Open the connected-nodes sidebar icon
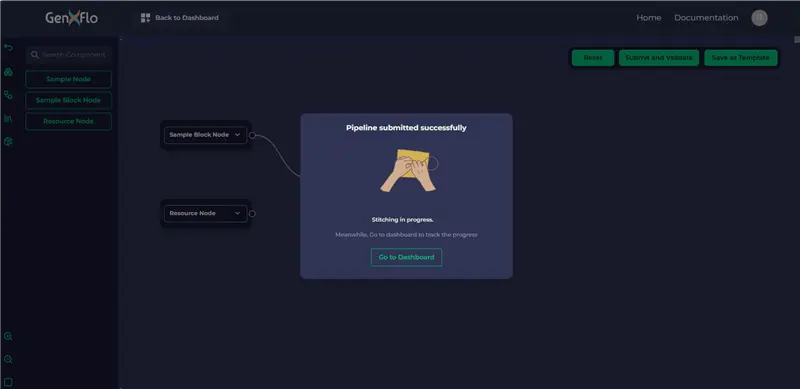The width and height of the screenshot is (800, 389). coord(8,95)
